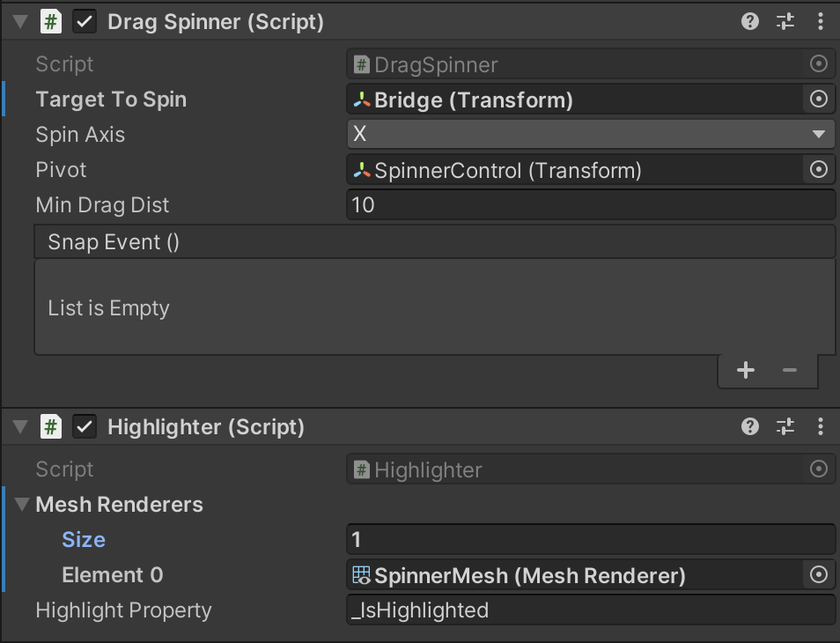The width and height of the screenshot is (840, 643).
Task: Add a new Snap Event listener
Action: [x=746, y=370]
